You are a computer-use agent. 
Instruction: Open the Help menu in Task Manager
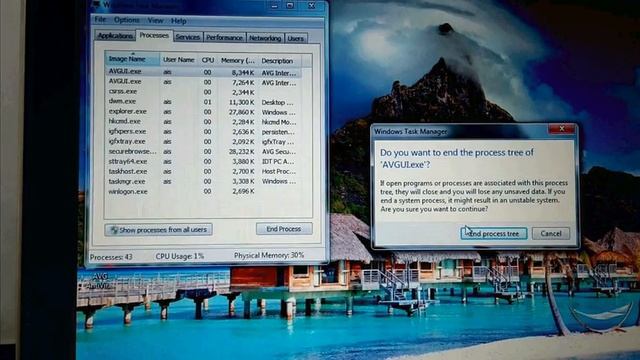pyautogui.click(x=178, y=21)
